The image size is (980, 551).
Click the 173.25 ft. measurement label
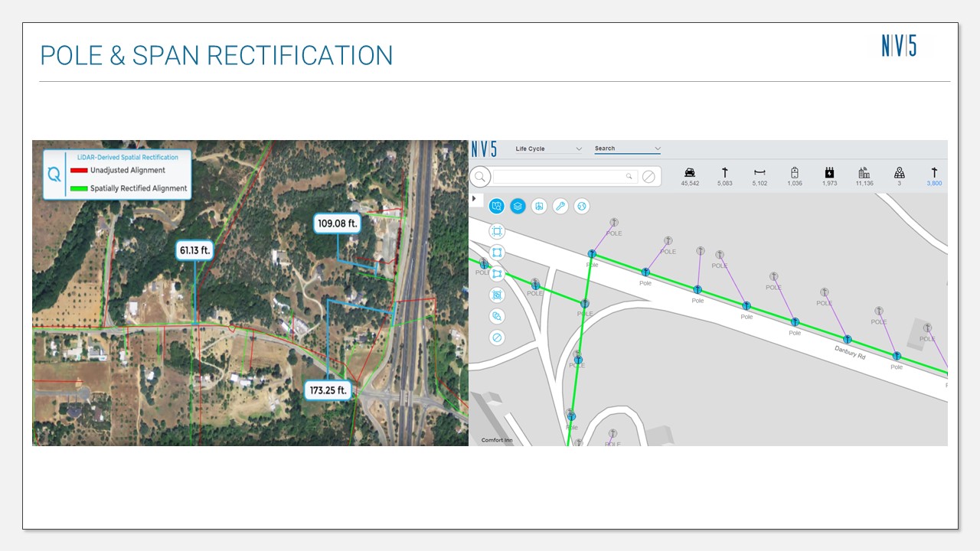pos(328,390)
